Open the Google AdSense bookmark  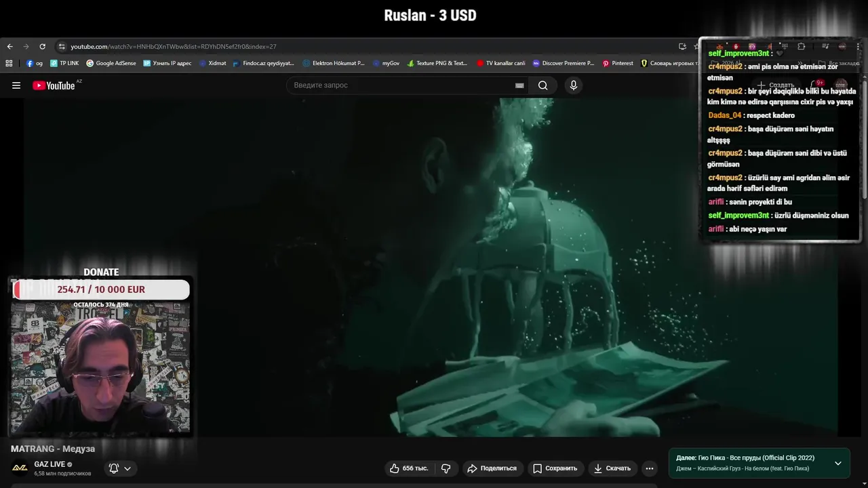[111, 63]
